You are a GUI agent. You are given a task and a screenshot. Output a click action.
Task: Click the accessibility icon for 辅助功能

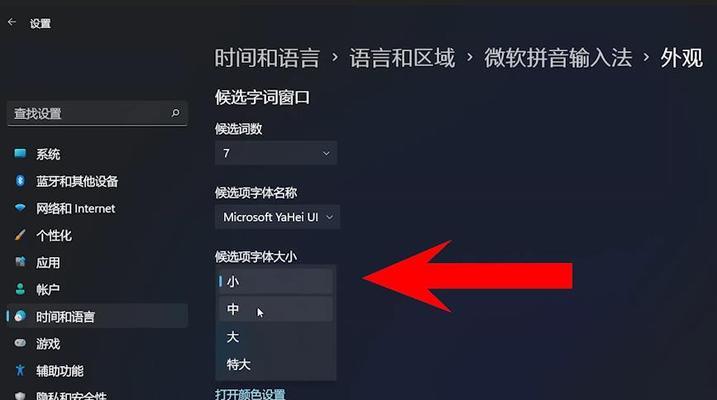click(20, 370)
